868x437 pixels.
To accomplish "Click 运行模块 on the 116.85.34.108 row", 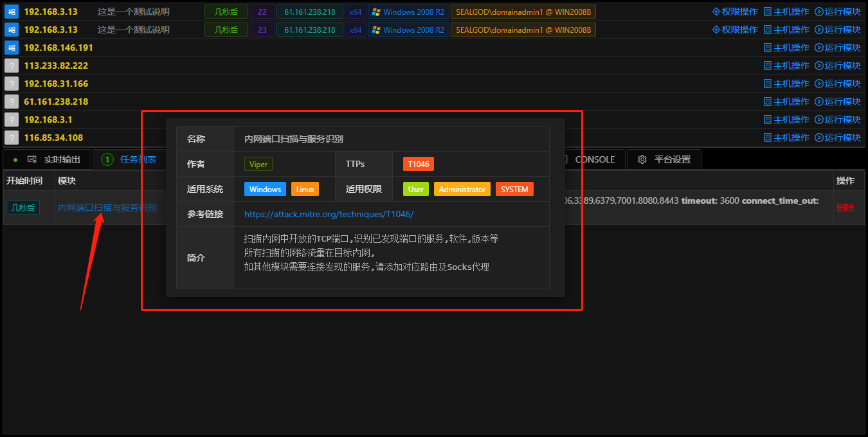I will pos(838,138).
